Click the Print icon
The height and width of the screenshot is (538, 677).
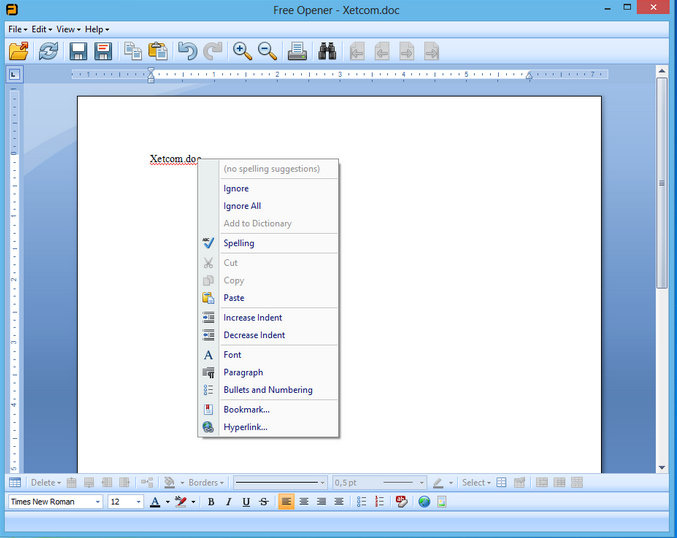tap(297, 51)
